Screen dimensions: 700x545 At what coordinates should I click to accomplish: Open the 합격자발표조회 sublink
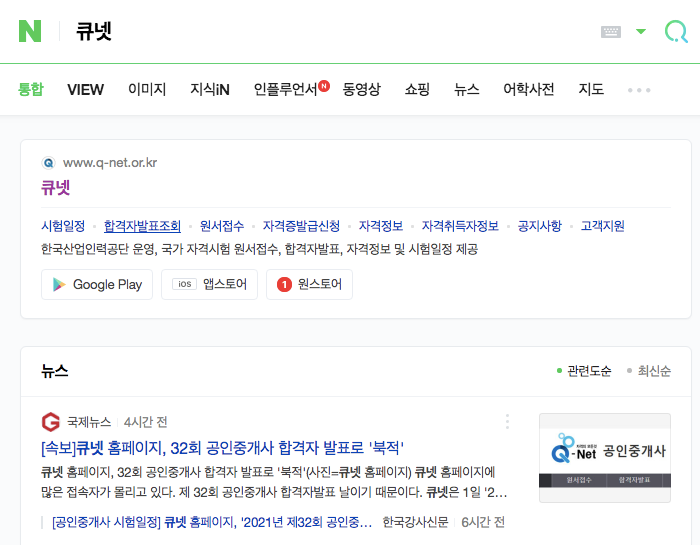click(142, 226)
